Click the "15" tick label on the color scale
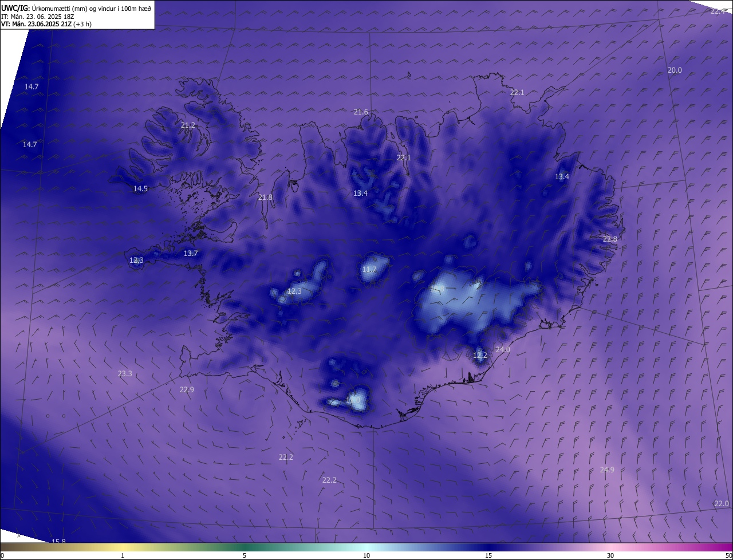The height and width of the screenshot is (560, 733). point(488,555)
